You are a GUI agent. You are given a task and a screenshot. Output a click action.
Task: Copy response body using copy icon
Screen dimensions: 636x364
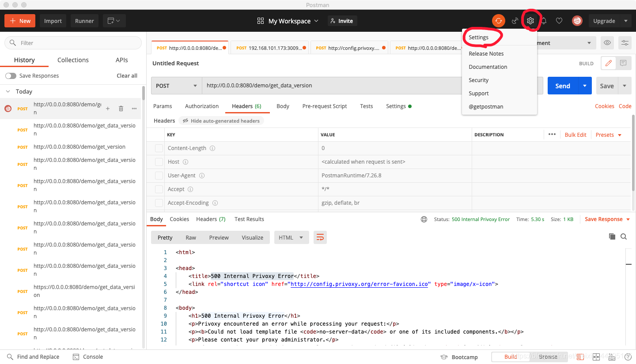(612, 236)
